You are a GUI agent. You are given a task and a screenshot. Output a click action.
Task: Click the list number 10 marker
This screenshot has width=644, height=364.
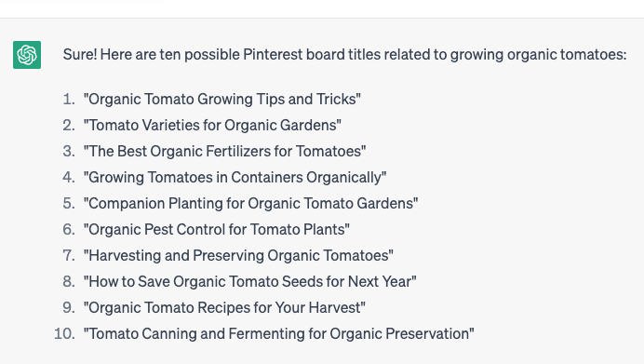click(x=64, y=333)
